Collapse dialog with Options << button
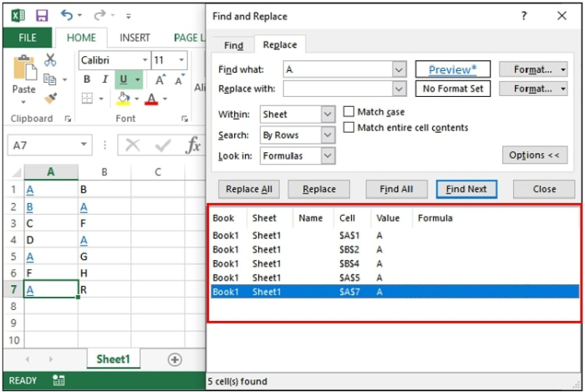The width and height of the screenshot is (585, 392). point(535,155)
